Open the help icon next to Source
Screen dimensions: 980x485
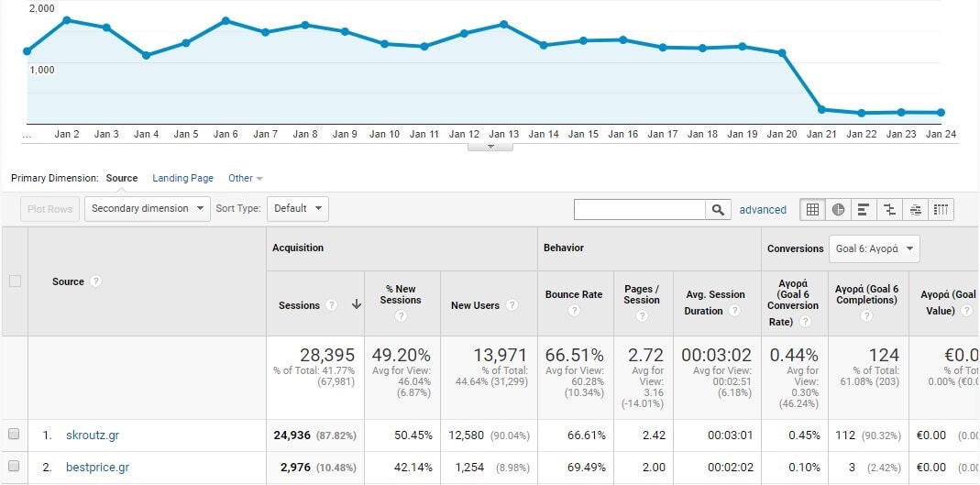coord(96,281)
